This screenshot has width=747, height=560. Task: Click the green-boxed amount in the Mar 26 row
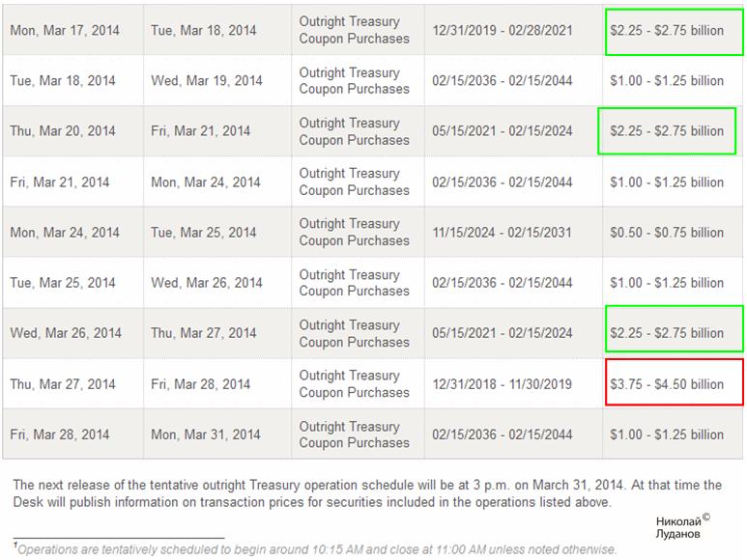coord(667,333)
